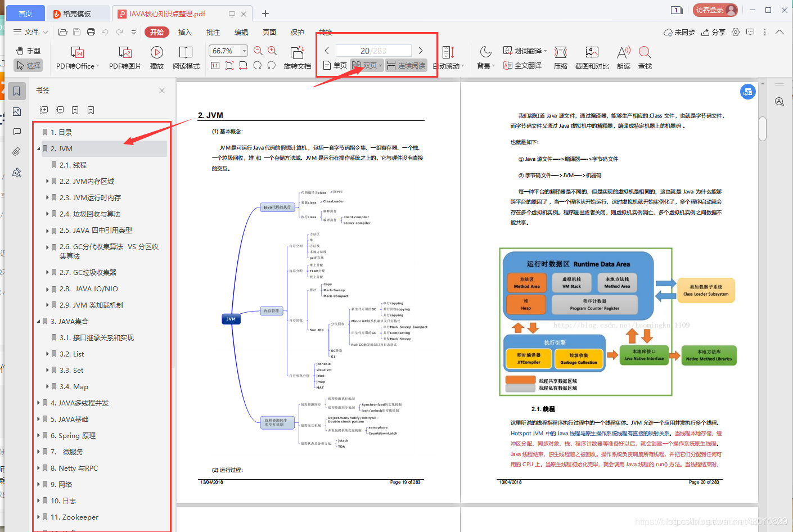The width and height of the screenshot is (793, 532).
Task: Switch to 单页 single page view
Action: [335, 66]
